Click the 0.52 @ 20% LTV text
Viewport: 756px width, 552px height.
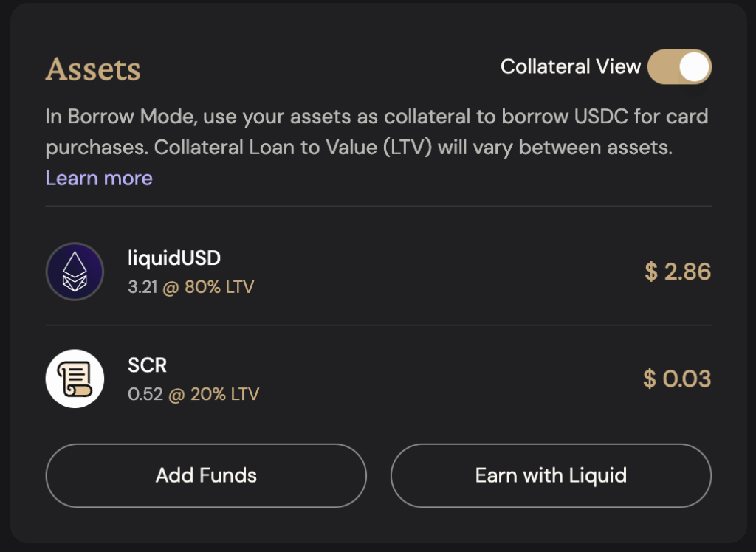click(x=193, y=394)
